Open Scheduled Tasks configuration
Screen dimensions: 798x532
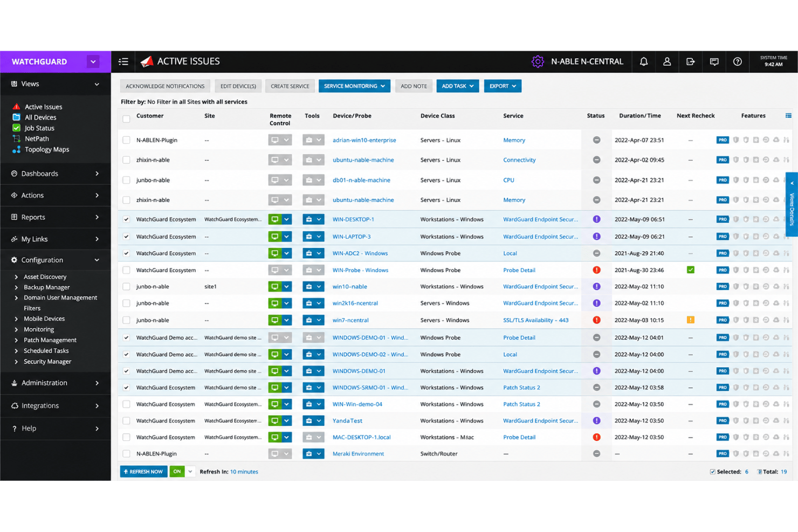tap(46, 351)
